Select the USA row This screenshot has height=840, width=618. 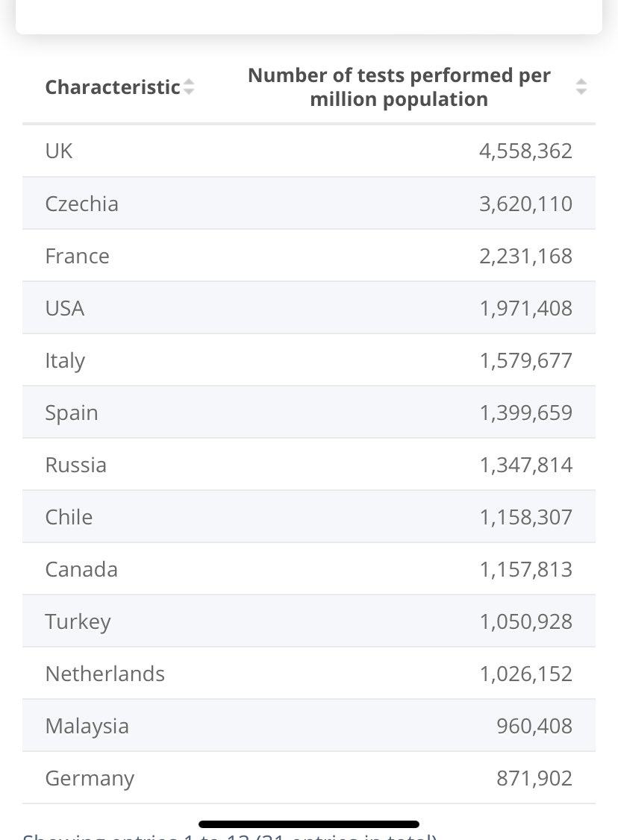coord(309,308)
